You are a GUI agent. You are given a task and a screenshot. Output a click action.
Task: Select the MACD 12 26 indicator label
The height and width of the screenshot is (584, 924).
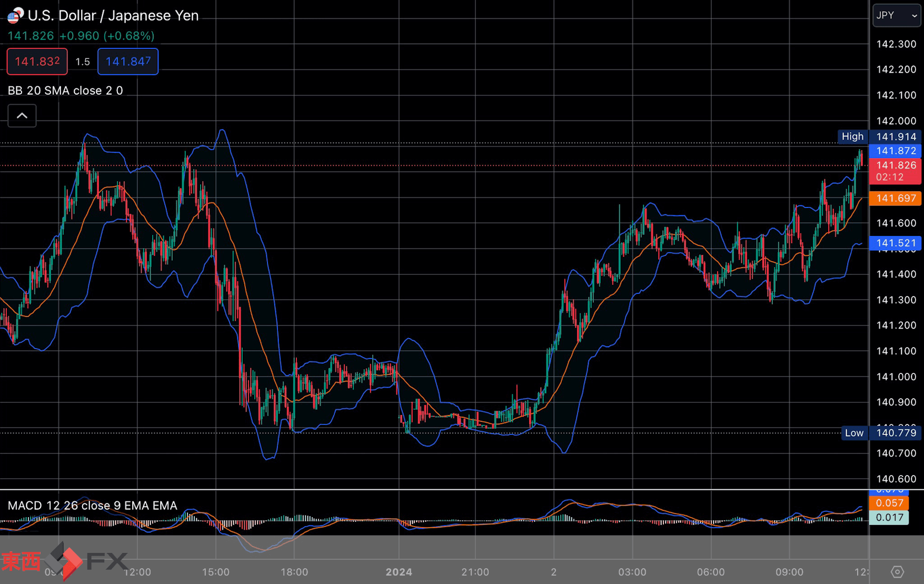[92, 506]
